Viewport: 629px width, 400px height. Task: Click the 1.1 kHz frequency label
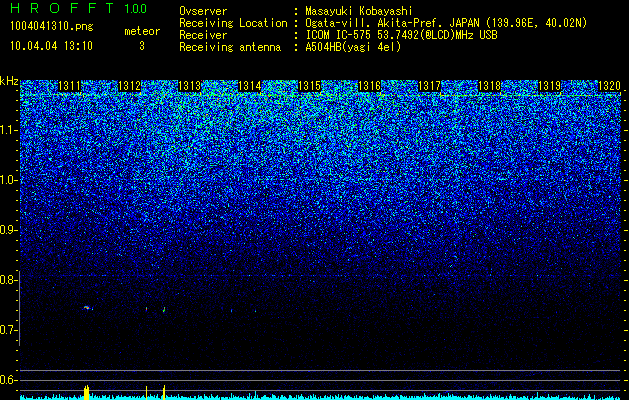[8, 130]
